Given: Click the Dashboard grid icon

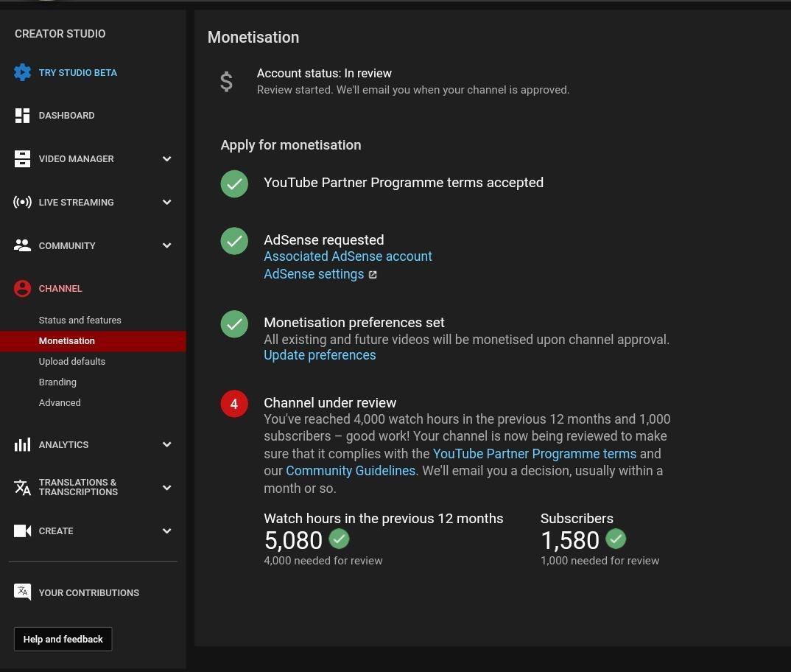Looking at the screenshot, I should (22, 116).
